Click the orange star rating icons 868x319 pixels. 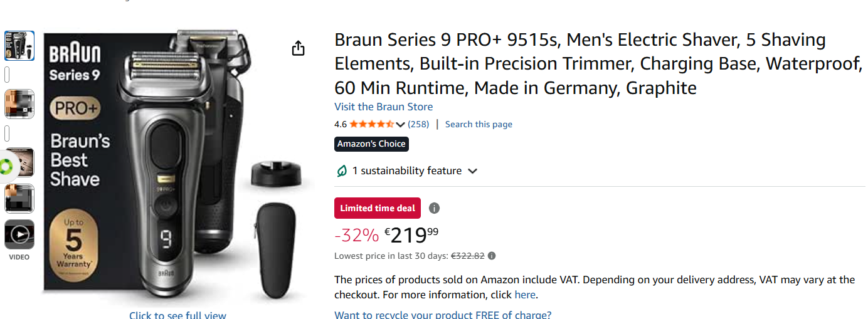click(x=371, y=124)
